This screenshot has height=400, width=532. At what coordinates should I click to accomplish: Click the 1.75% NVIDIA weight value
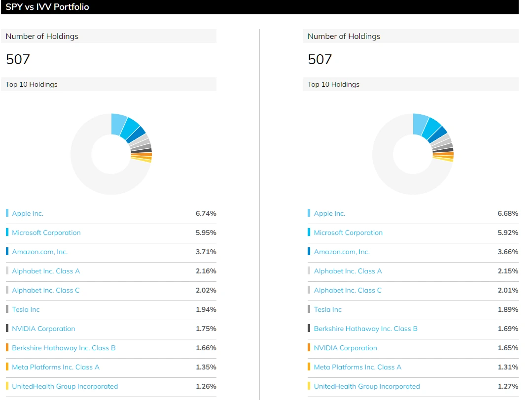point(206,329)
